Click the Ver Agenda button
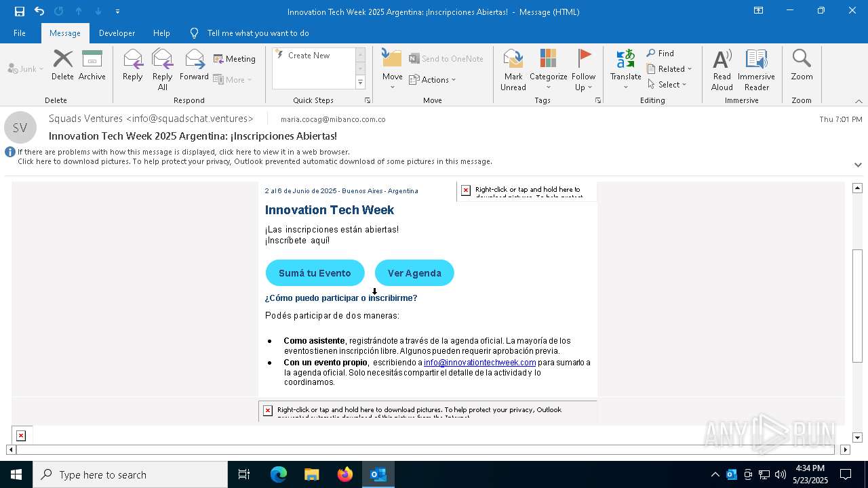868x488 pixels. coord(414,273)
